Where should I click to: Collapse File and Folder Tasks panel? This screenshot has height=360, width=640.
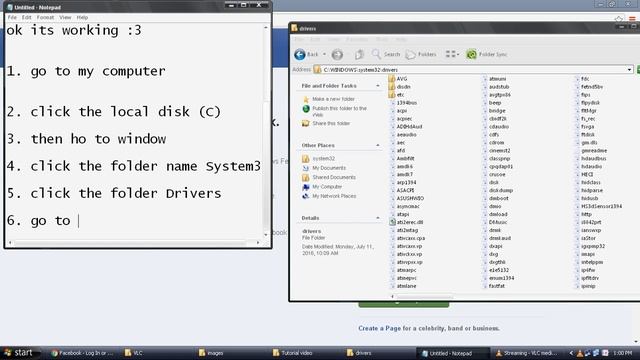[378, 86]
